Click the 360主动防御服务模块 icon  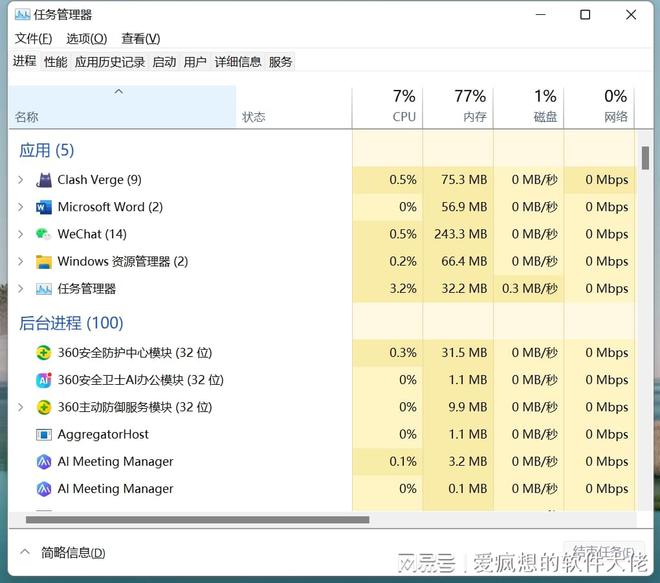pos(44,407)
